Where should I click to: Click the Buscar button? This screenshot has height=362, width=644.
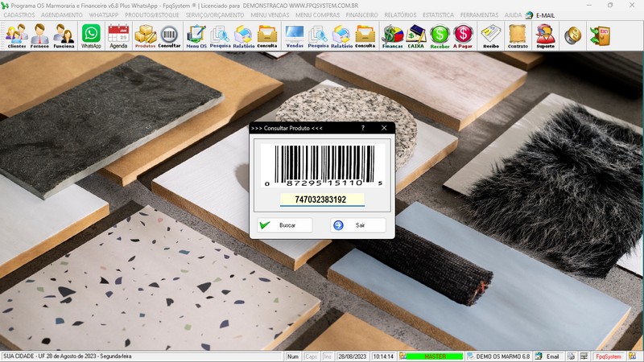[x=284, y=225]
